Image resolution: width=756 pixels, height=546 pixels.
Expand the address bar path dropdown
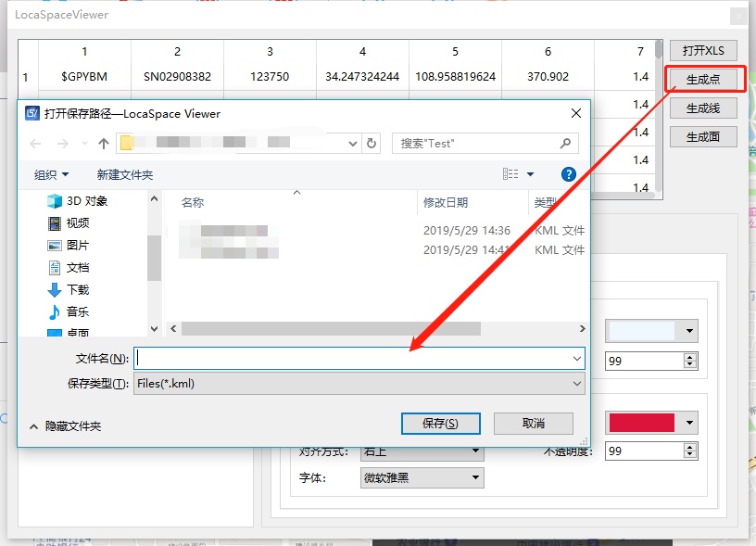click(353, 144)
